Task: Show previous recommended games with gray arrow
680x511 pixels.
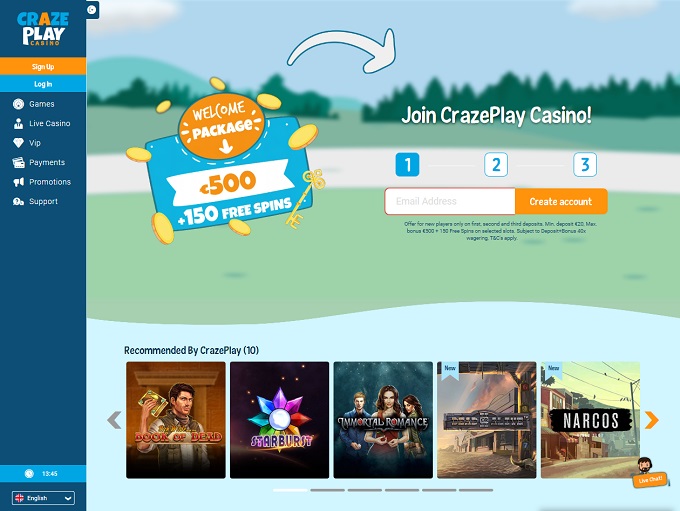Action: point(114,420)
